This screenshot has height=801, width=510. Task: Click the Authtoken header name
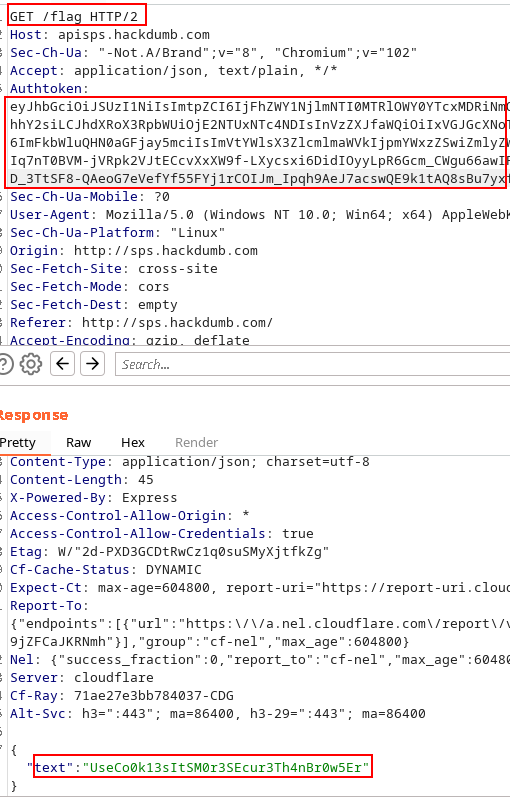pos(49,88)
